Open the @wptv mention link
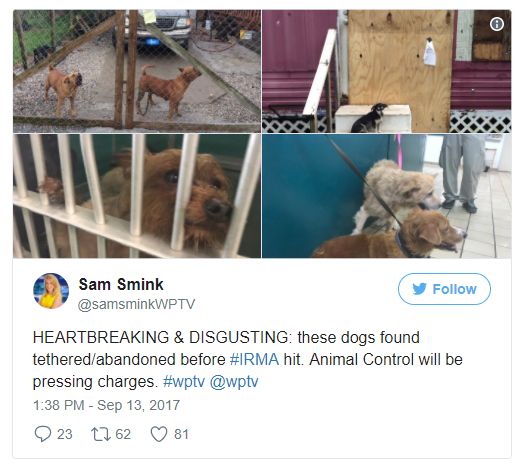526x466 pixels. (x=234, y=381)
